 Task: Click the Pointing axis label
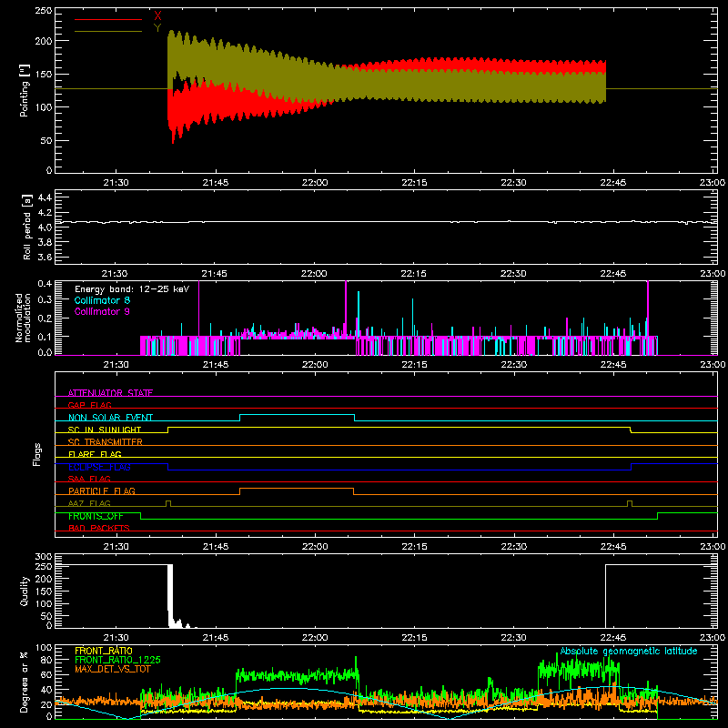pos(25,90)
